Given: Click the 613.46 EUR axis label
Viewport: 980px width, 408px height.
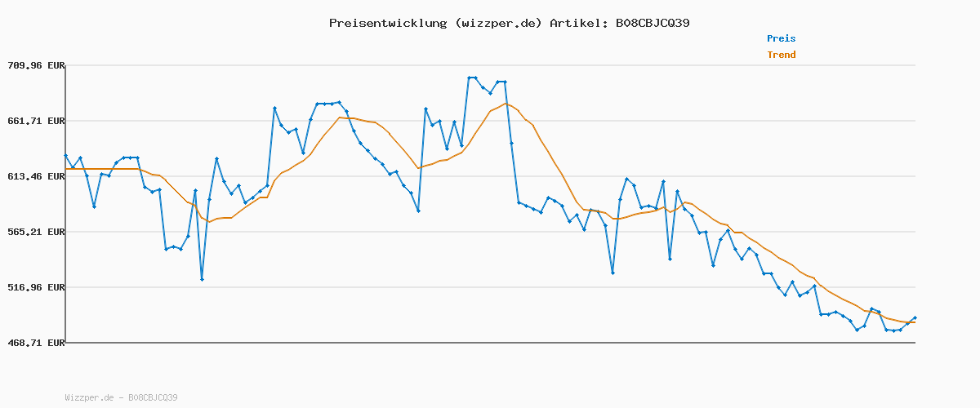Looking at the screenshot, I should (x=36, y=176).
